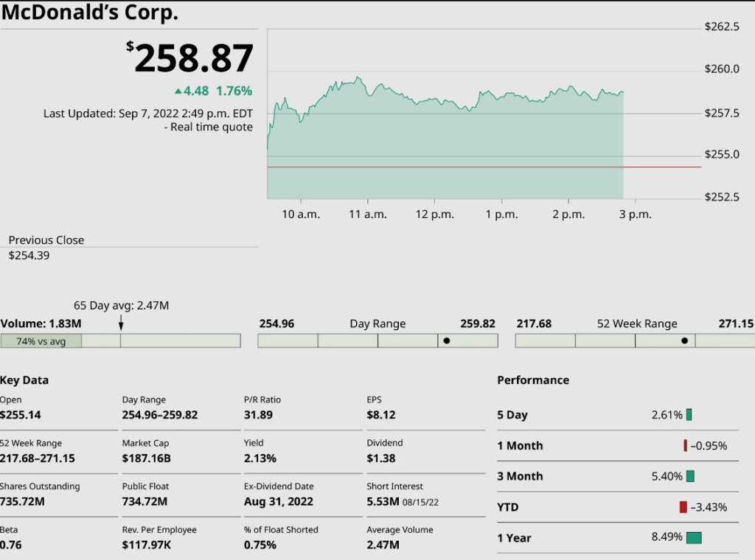Click the 4.48 price change value
755x560 pixels.
[x=196, y=91]
